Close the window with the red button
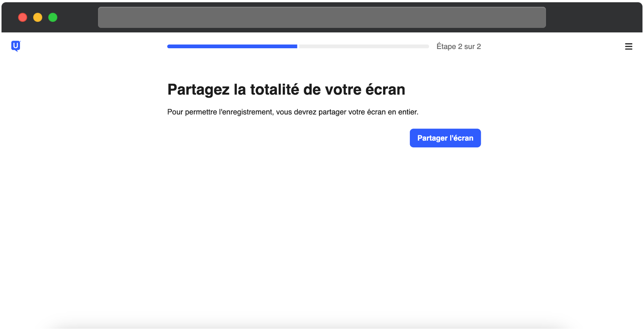The width and height of the screenshot is (644, 331). (23, 17)
